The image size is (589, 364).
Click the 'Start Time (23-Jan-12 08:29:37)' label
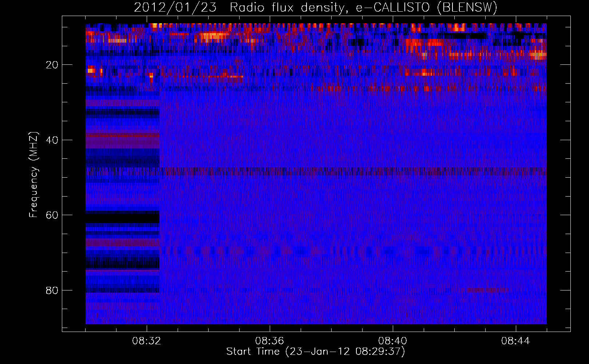pos(316,352)
